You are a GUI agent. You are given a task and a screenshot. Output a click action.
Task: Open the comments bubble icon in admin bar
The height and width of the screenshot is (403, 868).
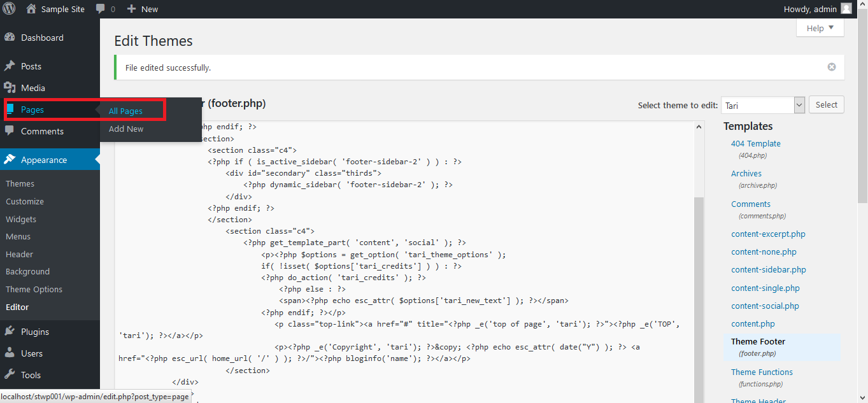coord(101,9)
